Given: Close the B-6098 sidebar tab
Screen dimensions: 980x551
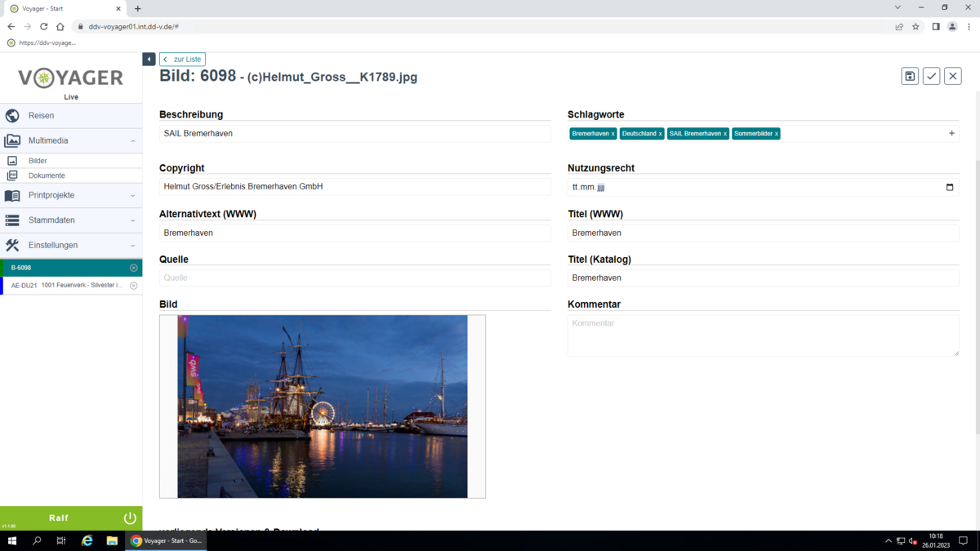Looking at the screenshot, I should (x=134, y=268).
